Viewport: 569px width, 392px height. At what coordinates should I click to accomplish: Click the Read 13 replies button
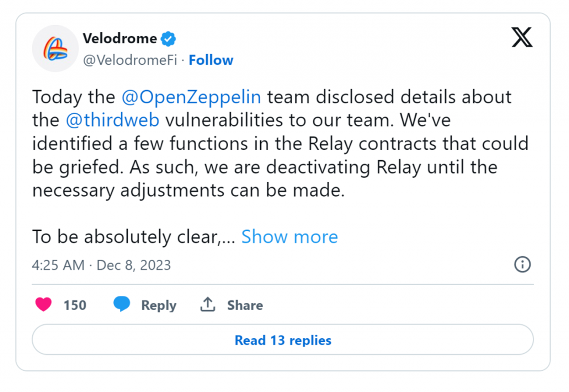[x=283, y=340]
